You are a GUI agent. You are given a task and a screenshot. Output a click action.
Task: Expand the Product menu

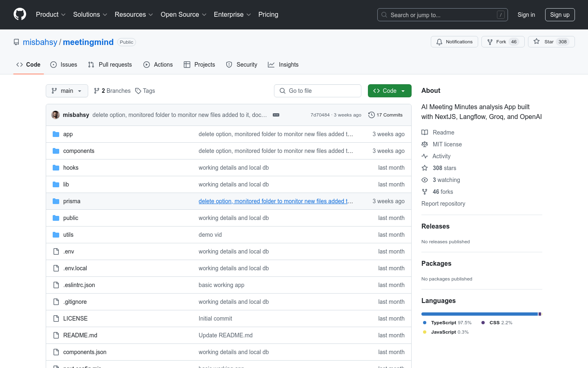[x=51, y=14]
